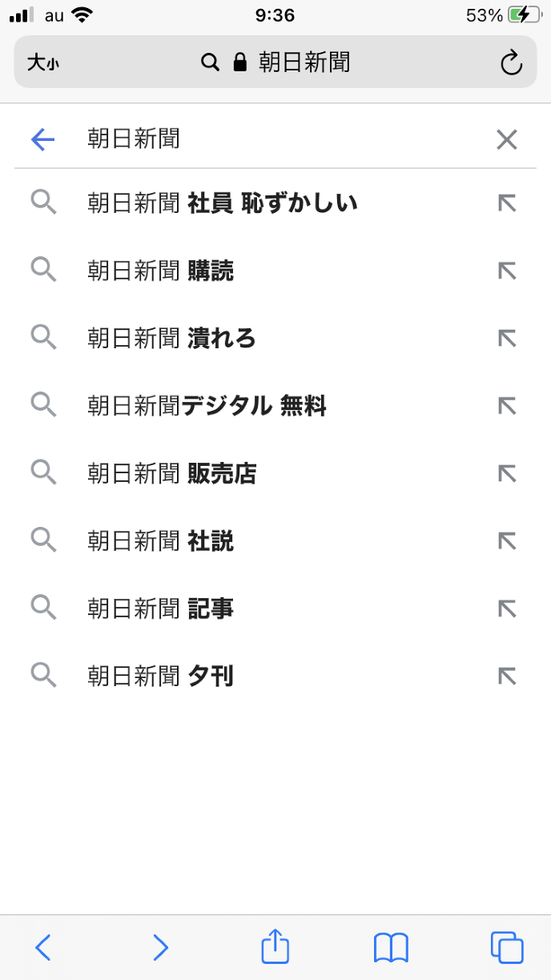Screen dimensions: 551x980
Task: Reload the page using refresh icon
Action: 511,62
